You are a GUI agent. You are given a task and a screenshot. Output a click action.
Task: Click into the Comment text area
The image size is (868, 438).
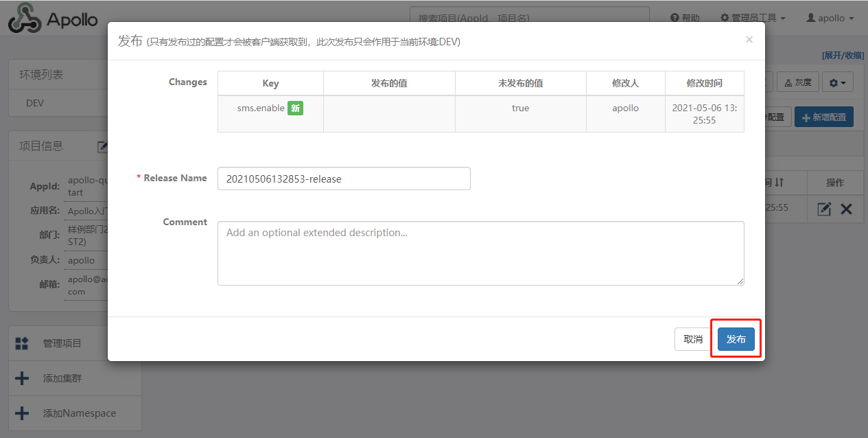(x=480, y=253)
